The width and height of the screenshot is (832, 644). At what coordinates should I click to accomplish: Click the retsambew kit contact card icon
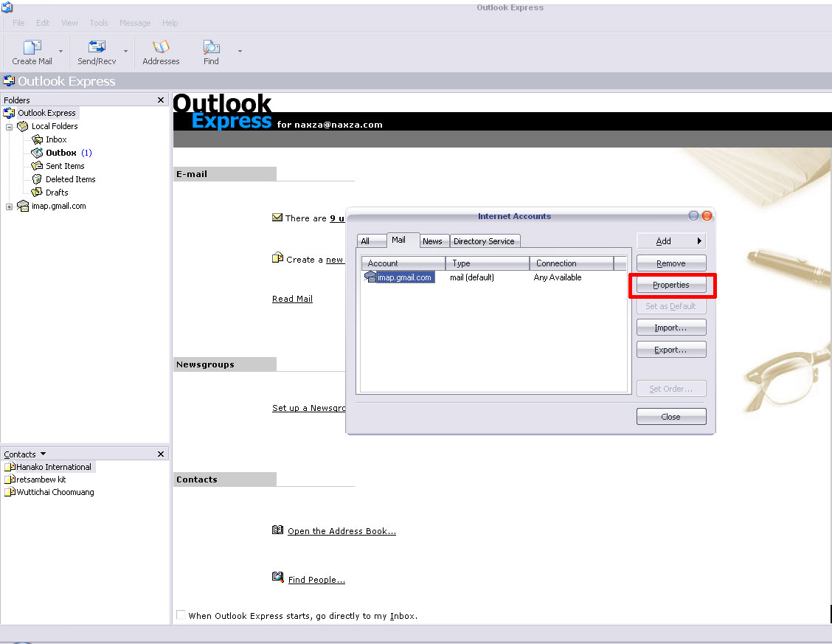click(10, 479)
